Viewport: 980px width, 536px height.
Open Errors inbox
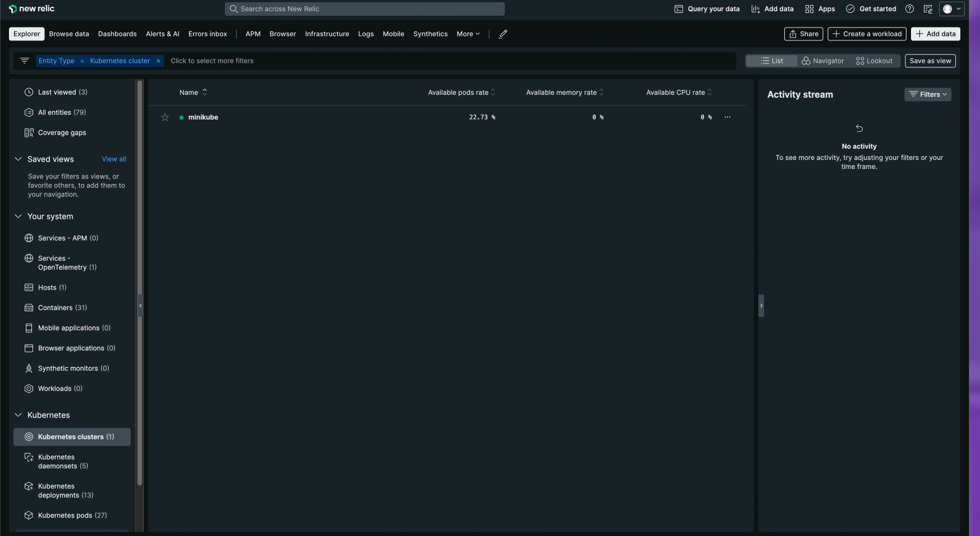(208, 34)
